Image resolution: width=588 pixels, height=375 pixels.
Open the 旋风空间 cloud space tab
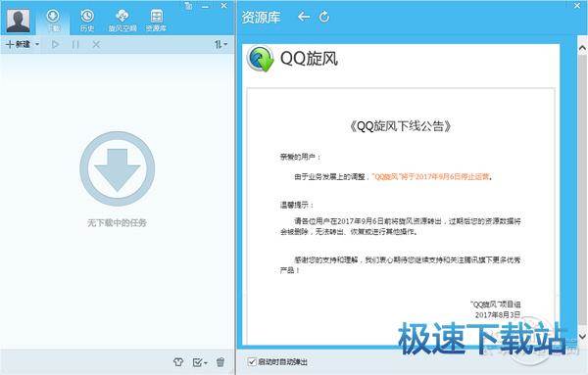[122, 21]
